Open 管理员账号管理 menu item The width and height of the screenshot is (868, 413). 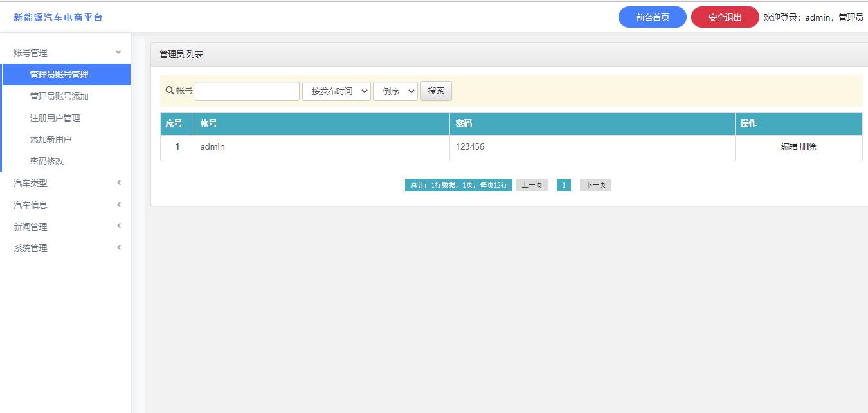click(59, 75)
